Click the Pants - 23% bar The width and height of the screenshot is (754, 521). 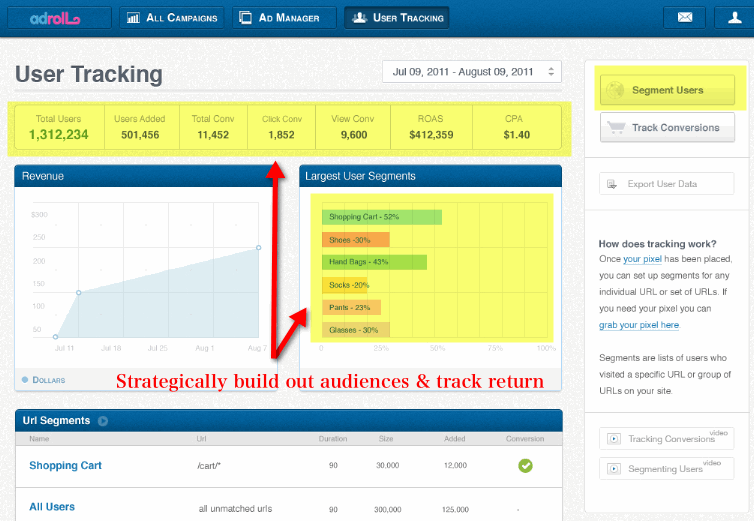352,307
